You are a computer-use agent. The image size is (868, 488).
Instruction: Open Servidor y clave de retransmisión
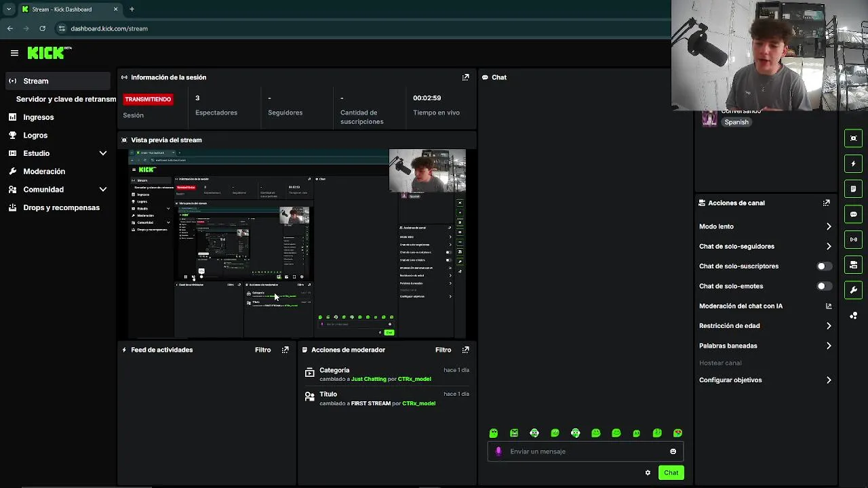[66, 99]
